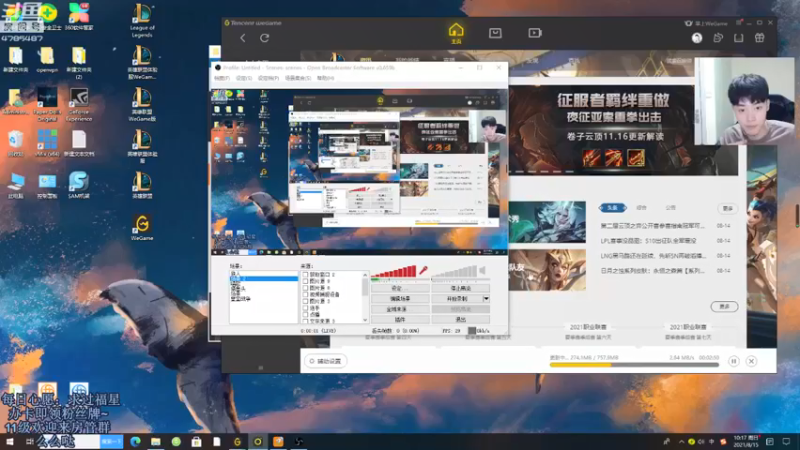Viewport: 800px width, 450px height.
Task: Open the Windows Start menu
Action: [9, 442]
